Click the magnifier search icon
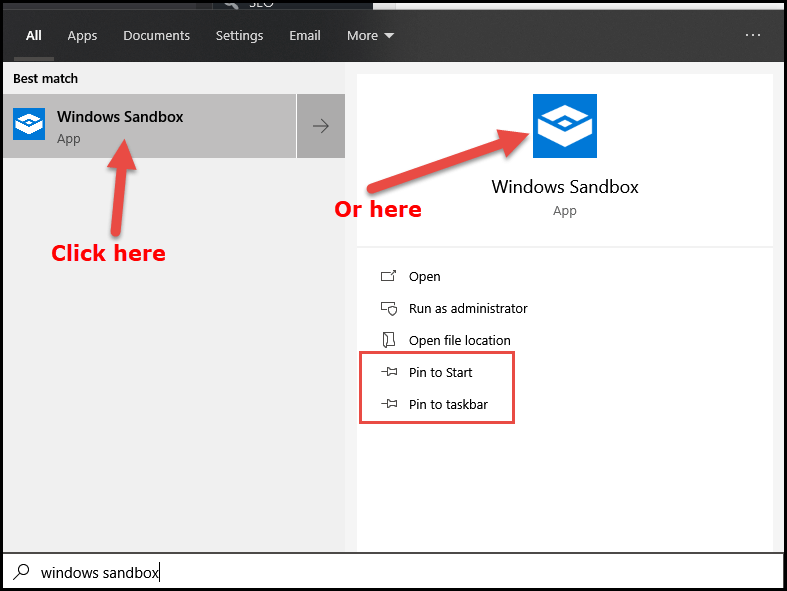 click(x=22, y=571)
